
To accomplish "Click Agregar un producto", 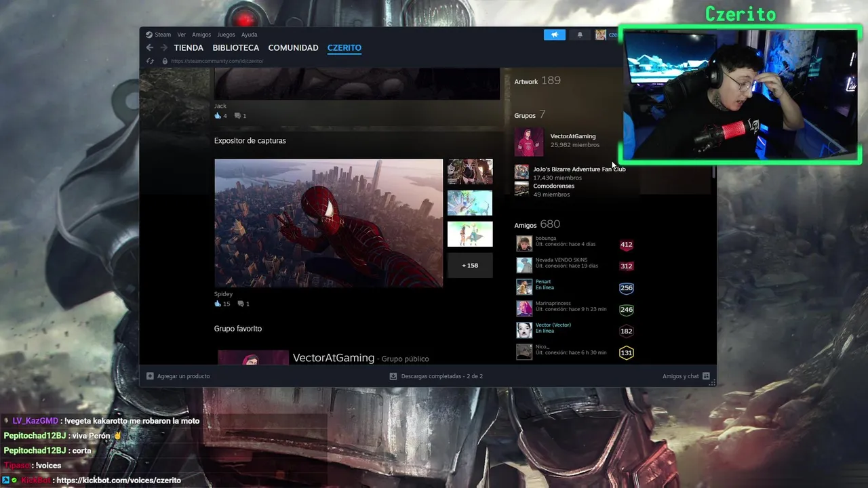I will (178, 376).
